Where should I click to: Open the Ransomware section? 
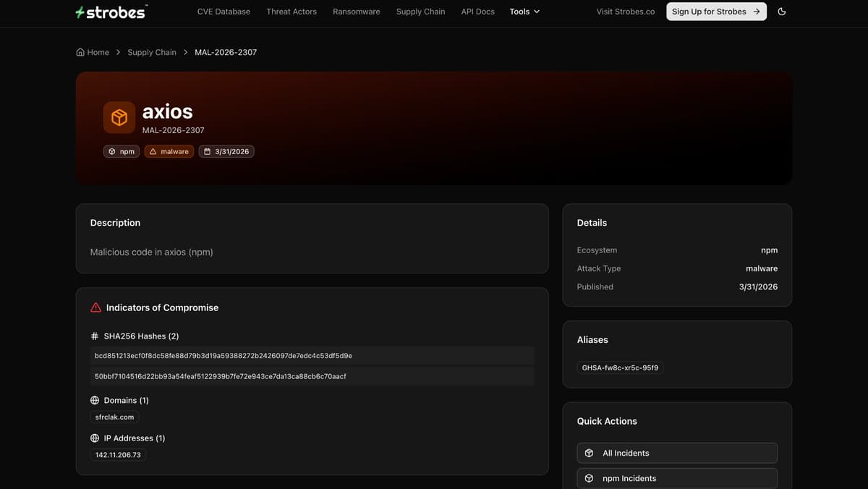click(357, 12)
